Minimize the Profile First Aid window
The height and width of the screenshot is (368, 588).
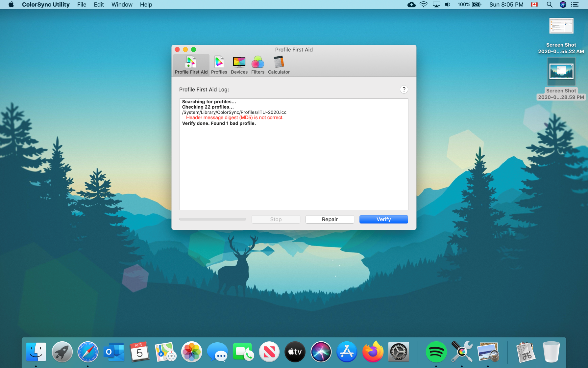point(185,49)
